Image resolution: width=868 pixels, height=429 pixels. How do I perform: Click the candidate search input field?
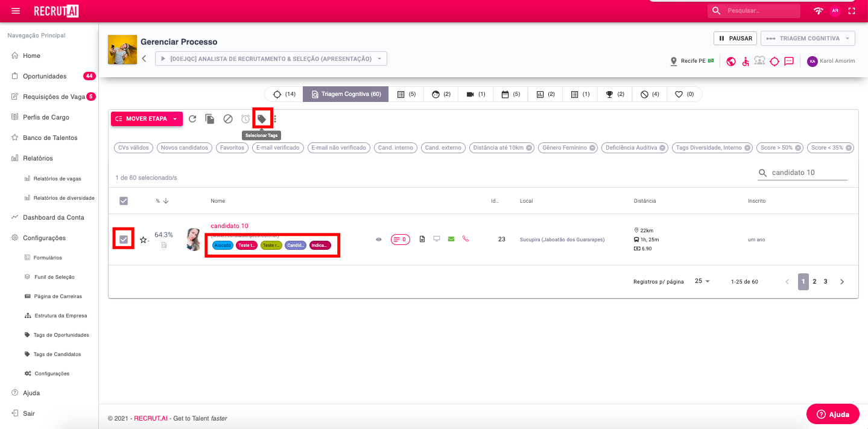point(808,173)
